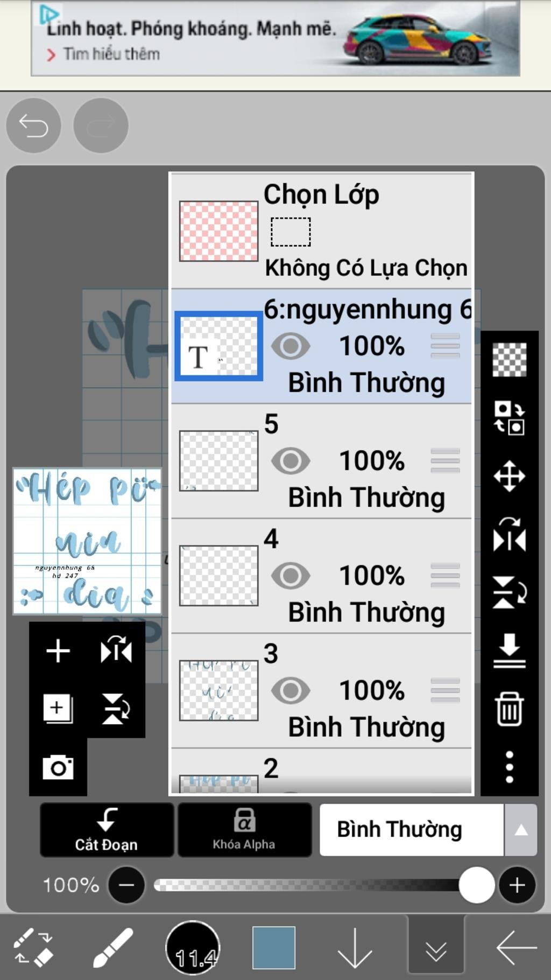Select the brush tool in bottom bar

pos(112,947)
